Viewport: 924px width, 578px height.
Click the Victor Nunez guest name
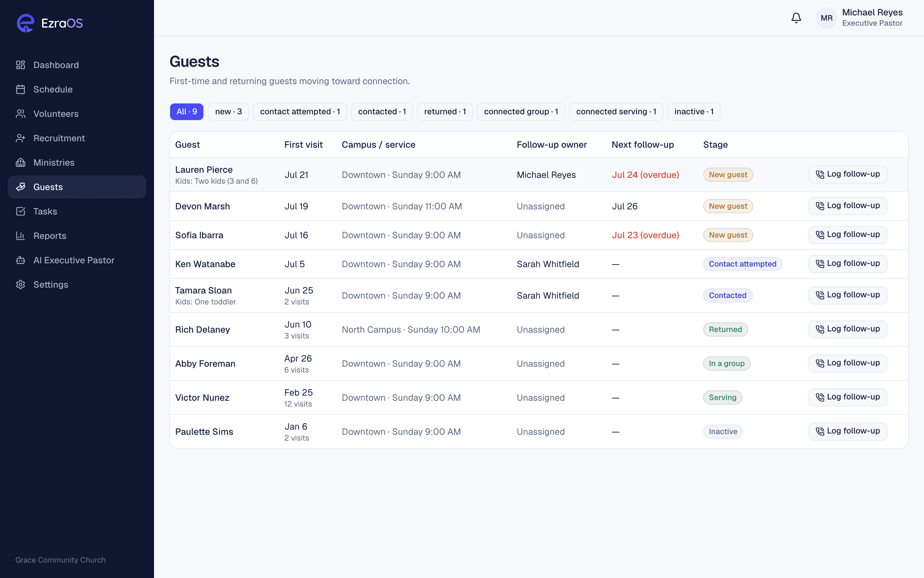coord(202,398)
